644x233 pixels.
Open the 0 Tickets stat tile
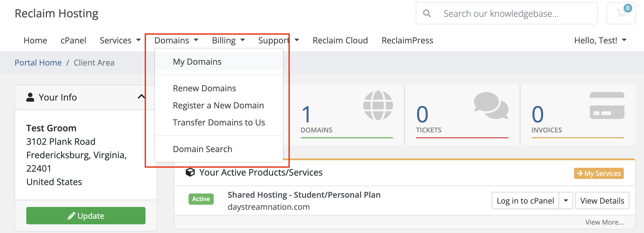(x=462, y=115)
